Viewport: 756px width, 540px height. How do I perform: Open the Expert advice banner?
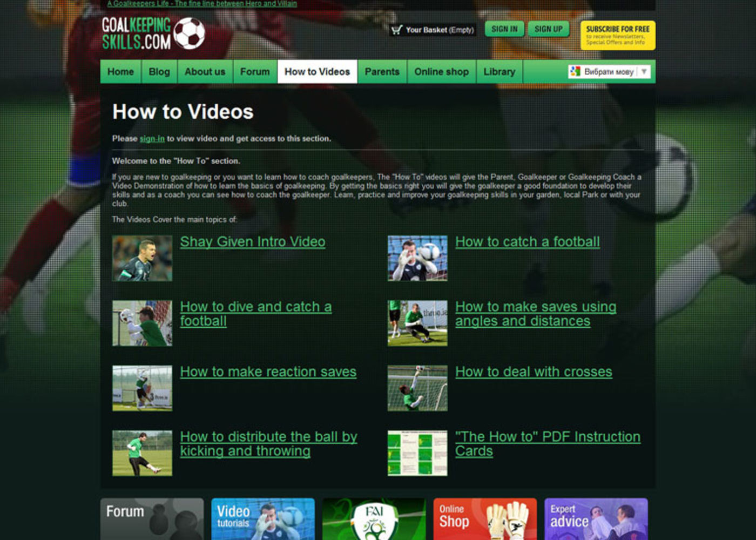pos(596,518)
